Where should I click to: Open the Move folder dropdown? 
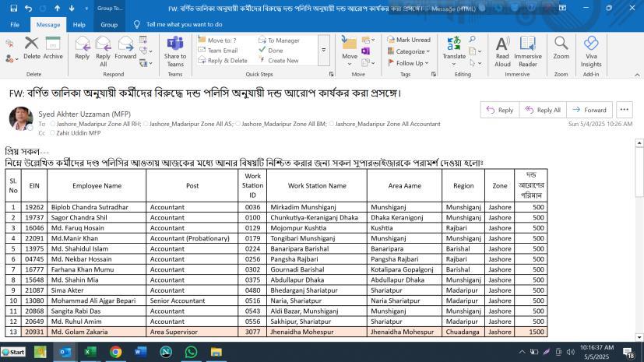coord(350,51)
